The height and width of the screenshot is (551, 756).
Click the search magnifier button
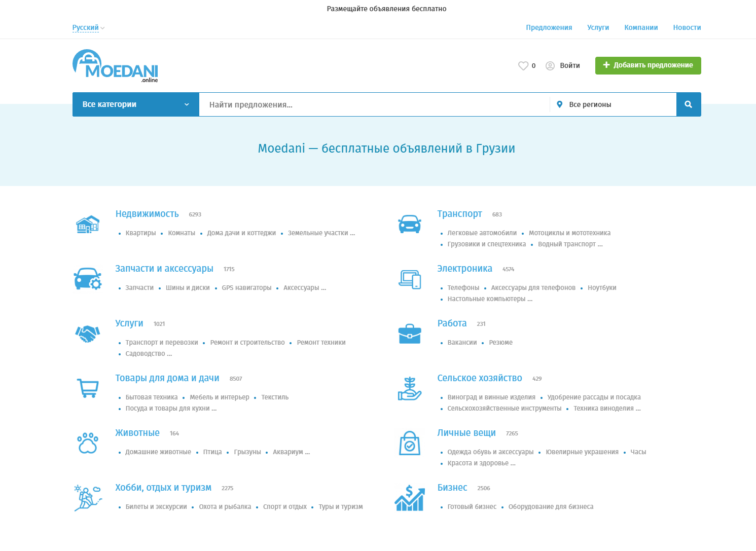(689, 104)
